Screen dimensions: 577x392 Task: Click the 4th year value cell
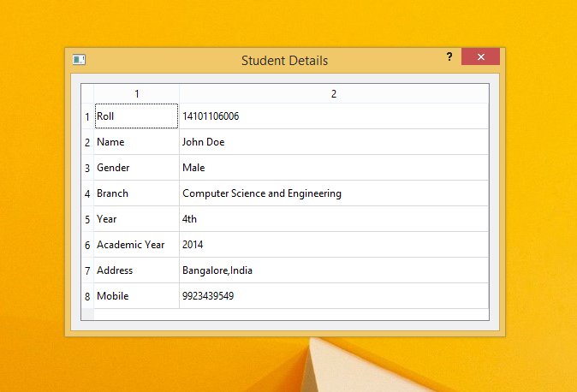click(x=334, y=219)
